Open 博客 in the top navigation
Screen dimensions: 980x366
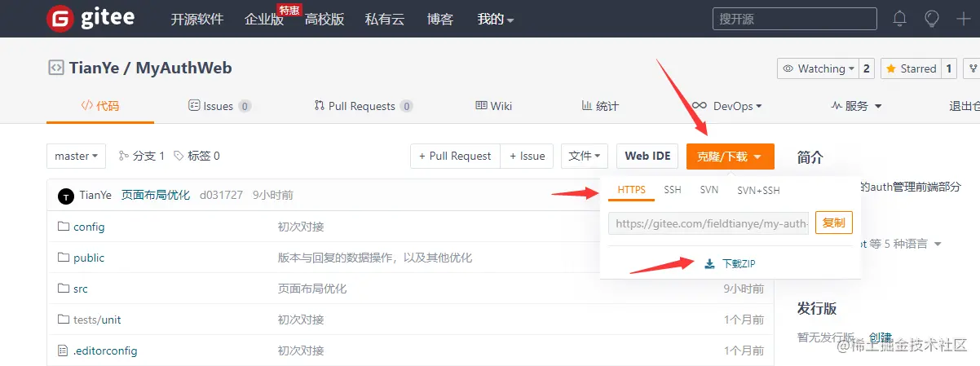[x=440, y=19]
